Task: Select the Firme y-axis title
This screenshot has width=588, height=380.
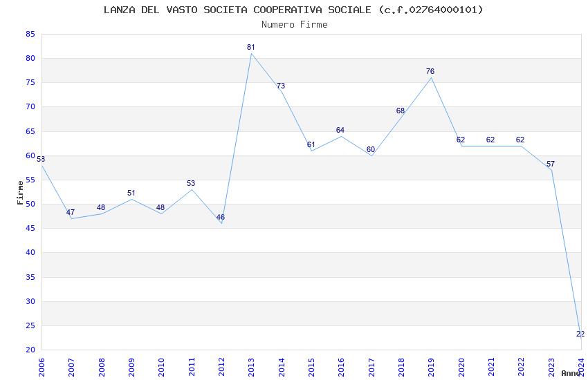Action: tap(20, 193)
